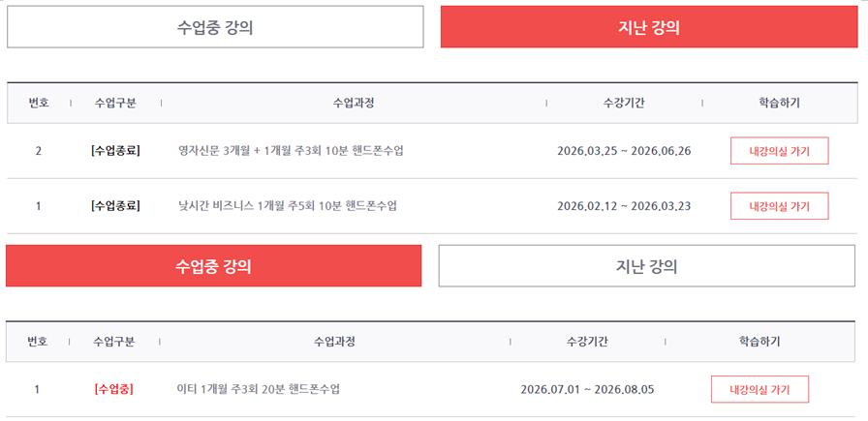
Task: Click the 낮시간 비즈니스 1개월 주5회 course title
Action: click(x=288, y=206)
